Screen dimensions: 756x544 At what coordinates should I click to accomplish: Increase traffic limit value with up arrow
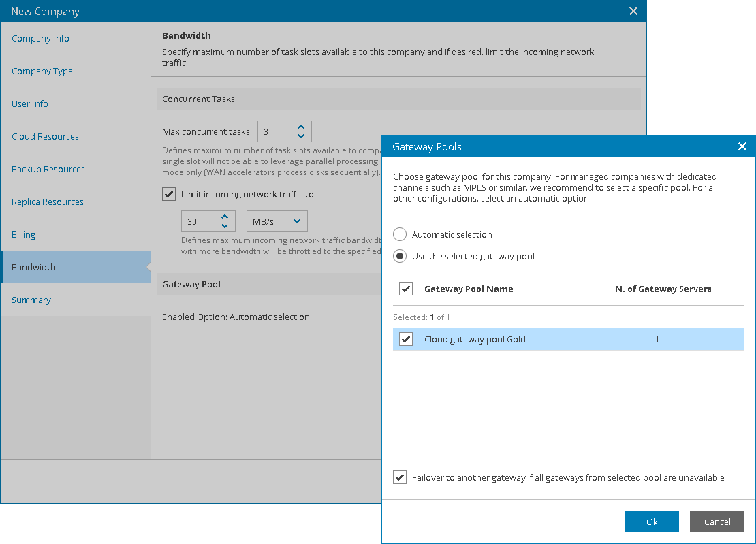[225, 217]
